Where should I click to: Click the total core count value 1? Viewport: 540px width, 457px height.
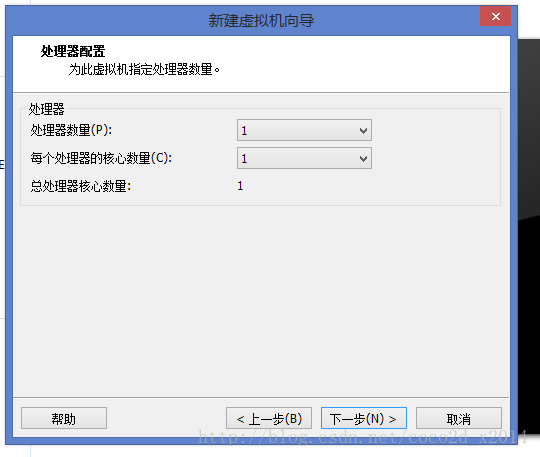[x=240, y=186]
